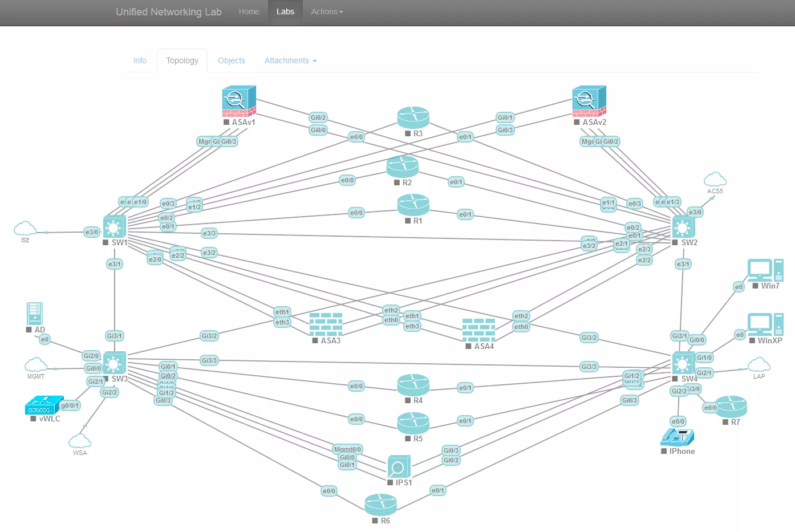Select the ACS5 cloud network icon

pyautogui.click(x=715, y=179)
